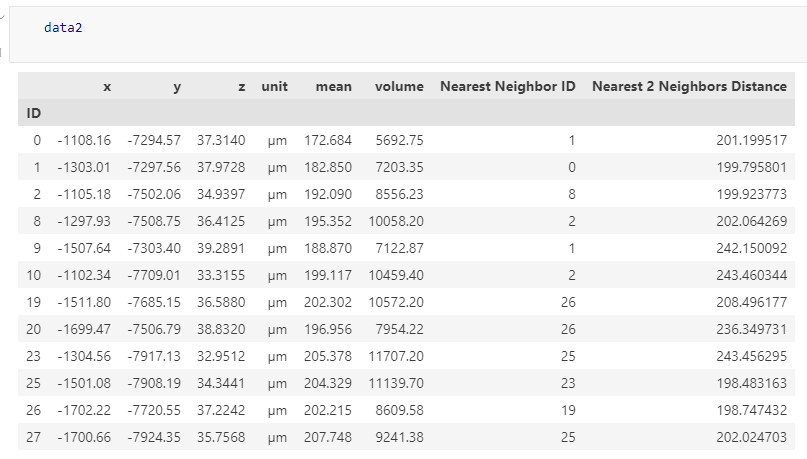The width and height of the screenshot is (807, 459).
Task: Click the distance value 201.199517
Action: coord(751,140)
